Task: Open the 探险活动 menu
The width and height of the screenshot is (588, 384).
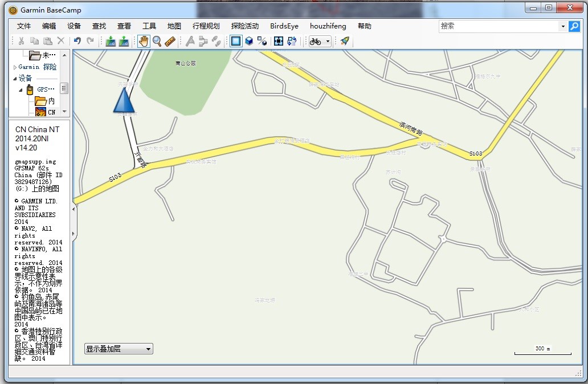Action: (x=245, y=26)
